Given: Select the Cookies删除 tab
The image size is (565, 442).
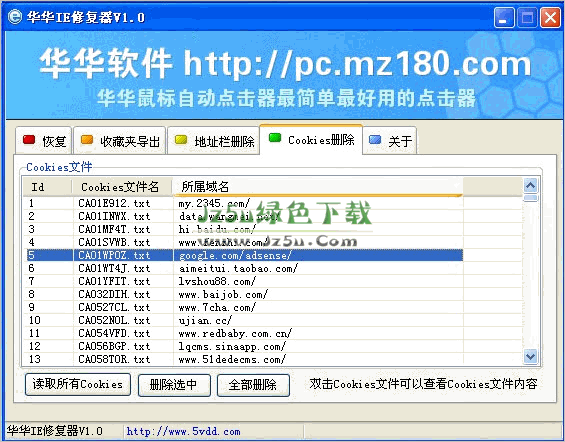Looking at the screenshot, I should tap(311, 139).
